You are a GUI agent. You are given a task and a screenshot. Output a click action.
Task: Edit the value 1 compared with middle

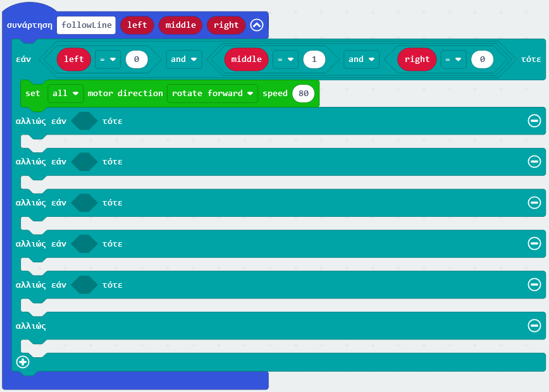314,59
